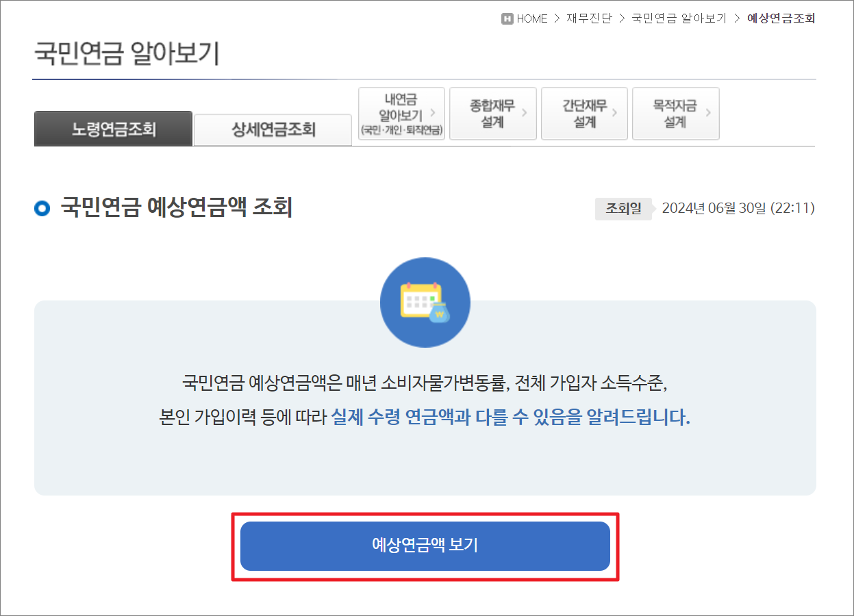
Task: Click the 예상연금액 보기 button
Action: point(425,546)
